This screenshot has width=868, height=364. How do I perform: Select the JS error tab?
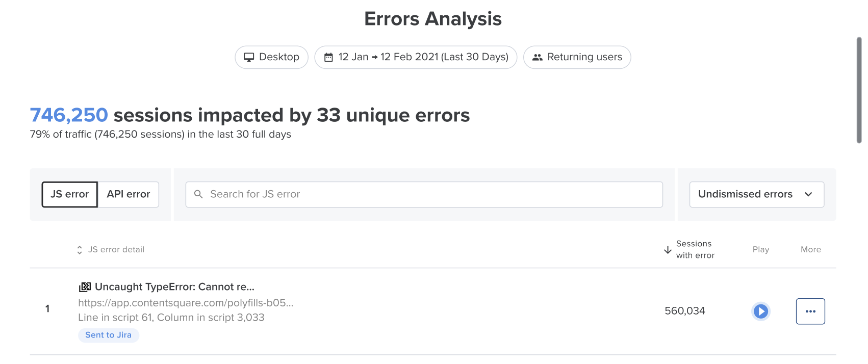click(69, 194)
